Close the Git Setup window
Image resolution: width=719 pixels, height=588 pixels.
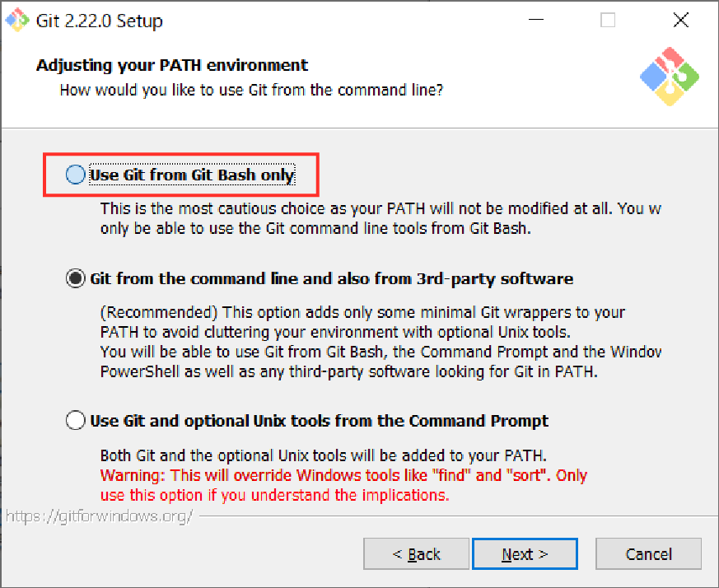pos(680,21)
